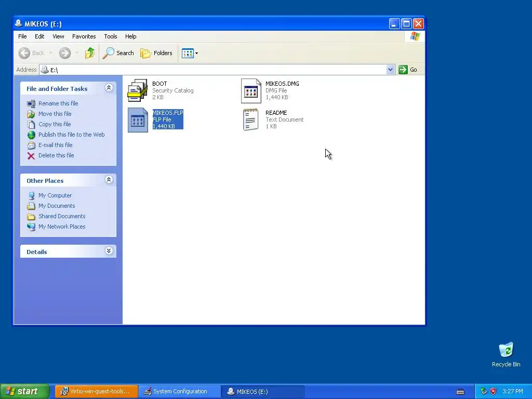Select the BOOT security catalog icon
The height and width of the screenshot is (399, 532).
point(137,90)
